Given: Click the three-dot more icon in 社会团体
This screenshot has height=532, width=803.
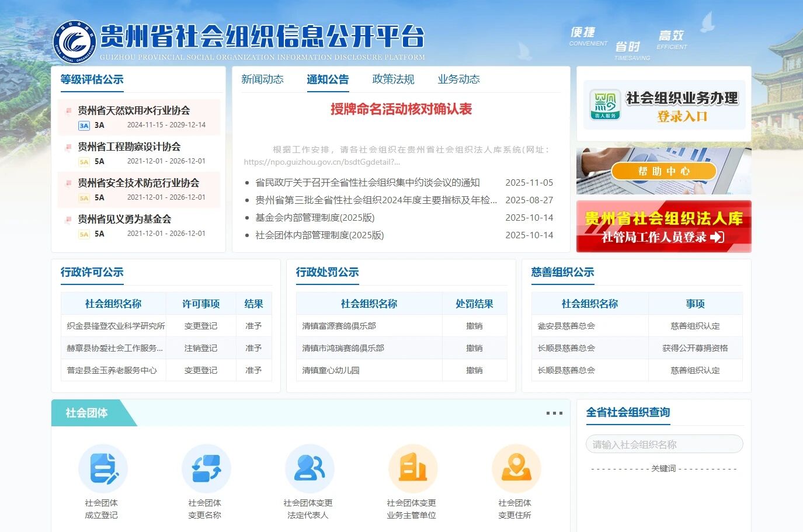Looking at the screenshot, I should point(554,413).
